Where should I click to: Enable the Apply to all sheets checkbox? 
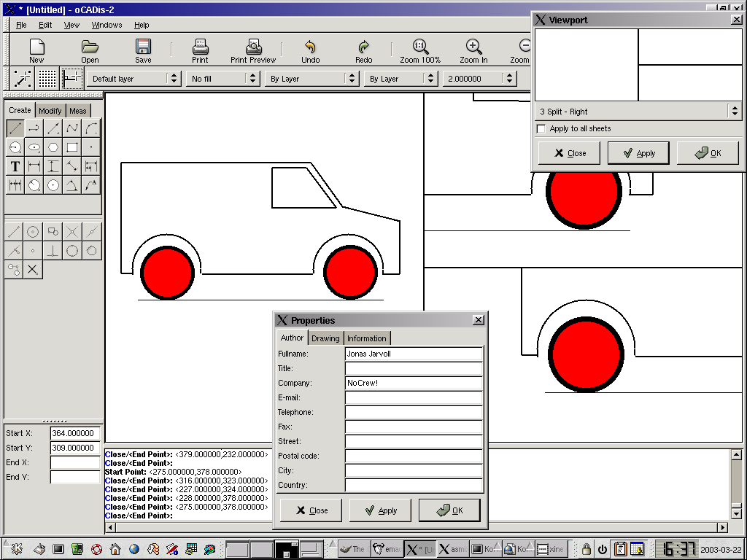(x=541, y=129)
